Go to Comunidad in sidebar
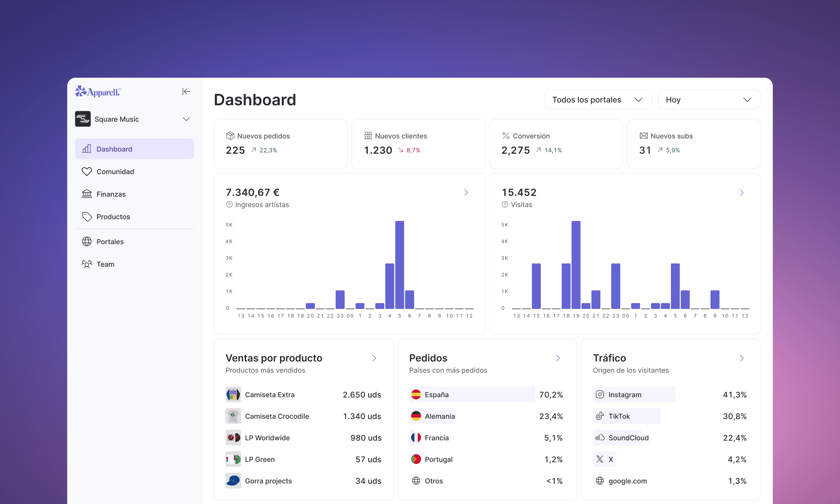 (x=115, y=171)
